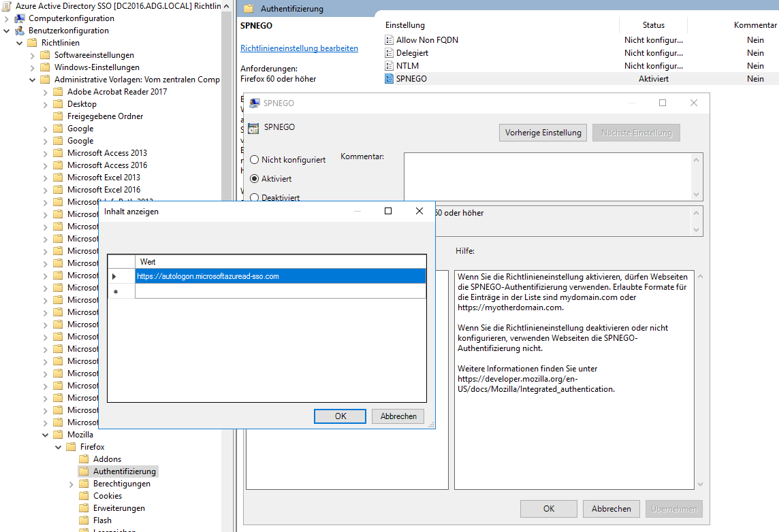Click the SPNEGO setting icon in list
This screenshot has height=532, width=779.
coord(389,78)
